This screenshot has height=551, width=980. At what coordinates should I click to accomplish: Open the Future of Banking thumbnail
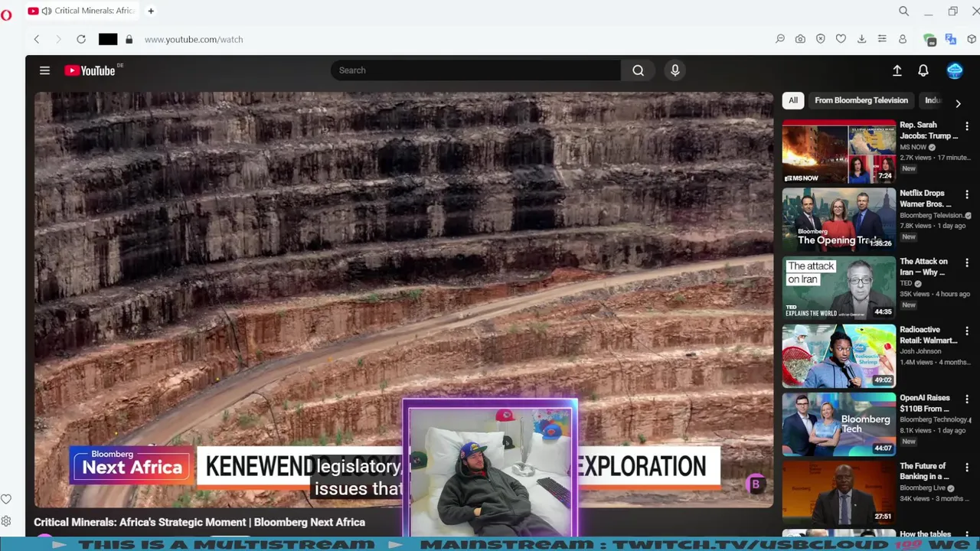[x=838, y=492]
